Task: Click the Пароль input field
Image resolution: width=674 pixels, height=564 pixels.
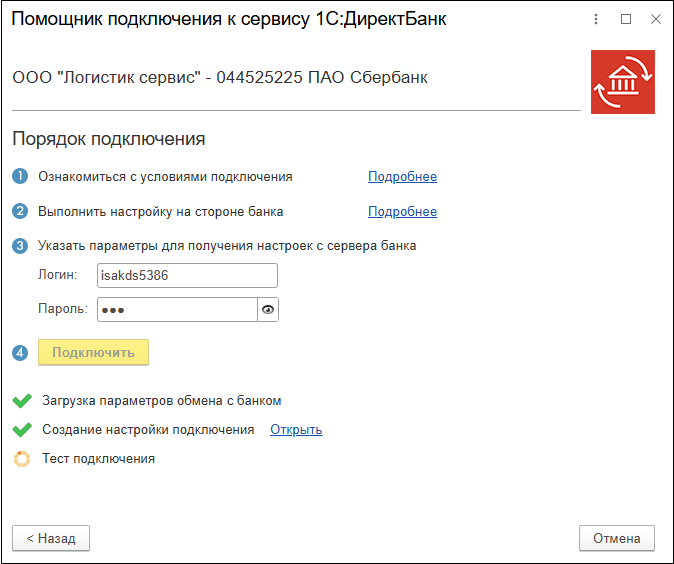Action: point(178,310)
